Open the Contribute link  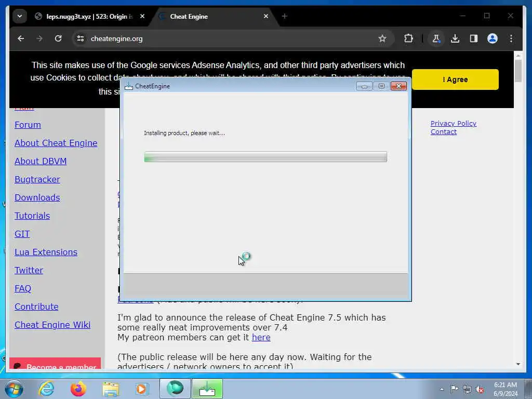(36, 307)
